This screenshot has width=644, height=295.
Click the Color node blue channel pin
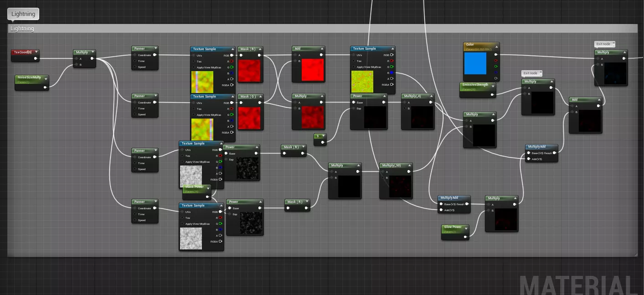pos(495,72)
